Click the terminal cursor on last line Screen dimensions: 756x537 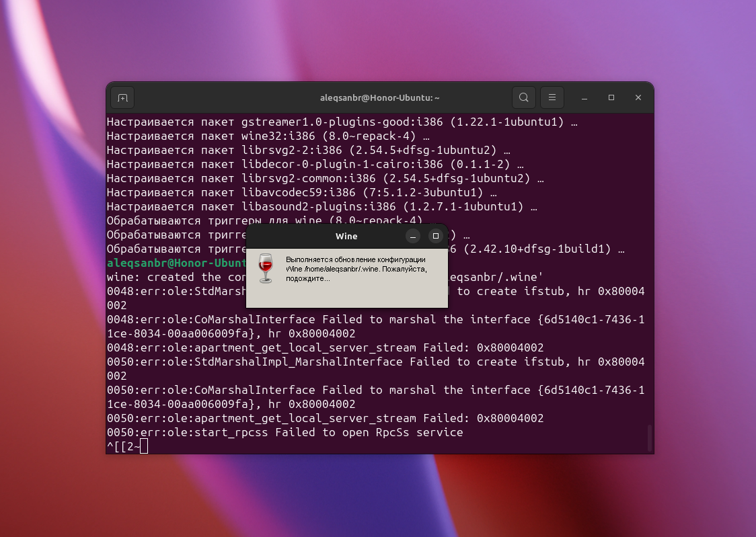(143, 446)
